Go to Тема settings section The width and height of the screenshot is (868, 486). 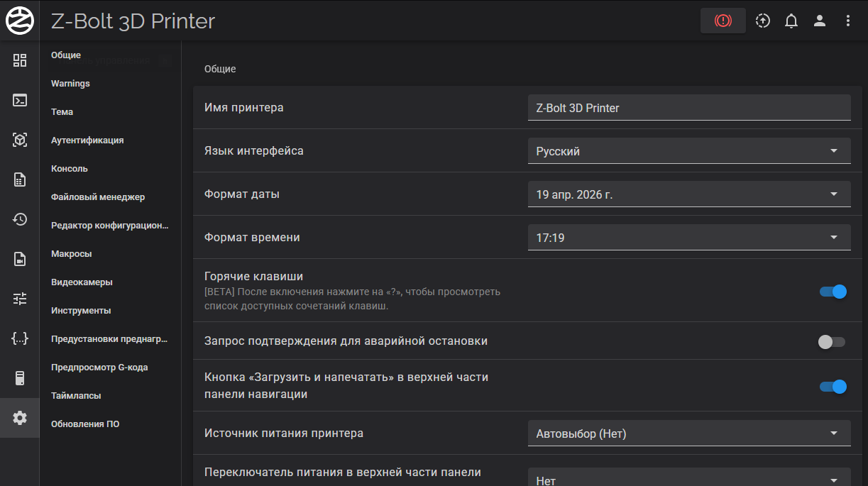(62, 112)
